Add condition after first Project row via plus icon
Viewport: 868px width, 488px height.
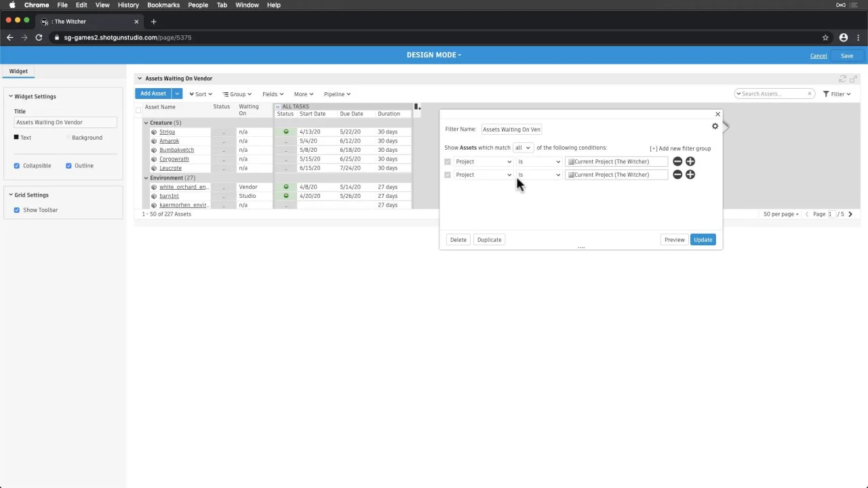[x=690, y=161]
